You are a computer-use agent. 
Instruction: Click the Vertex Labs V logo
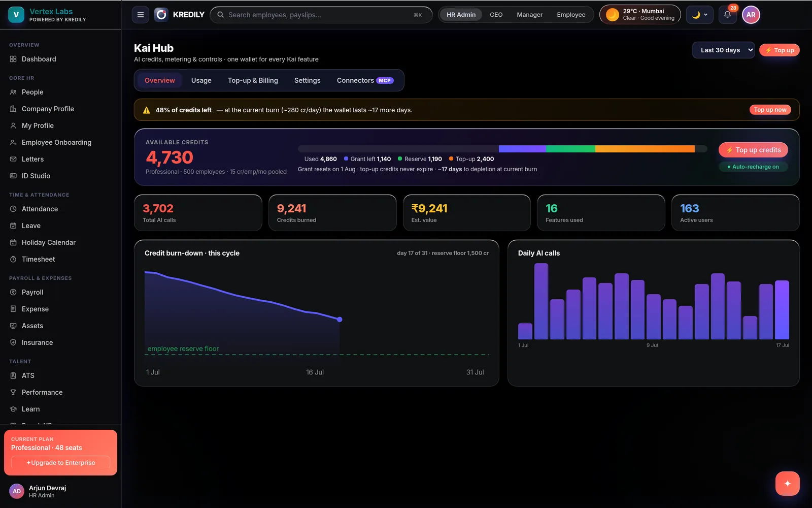(16, 15)
